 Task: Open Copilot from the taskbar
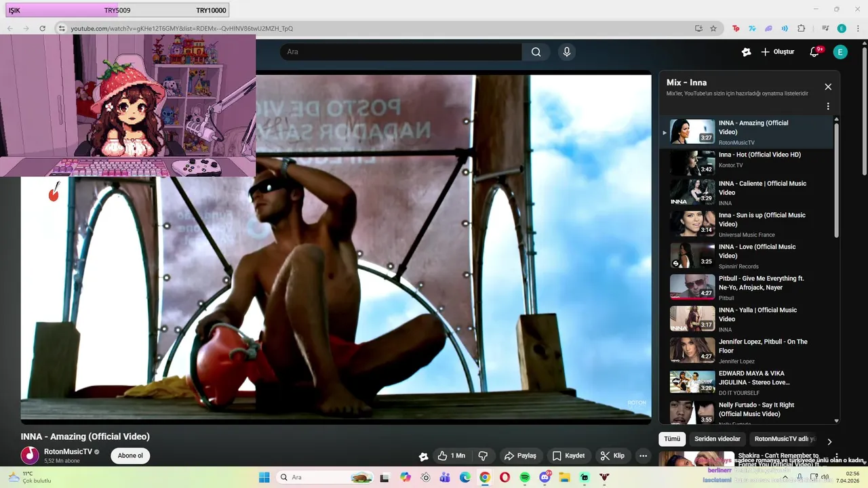[x=406, y=477]
